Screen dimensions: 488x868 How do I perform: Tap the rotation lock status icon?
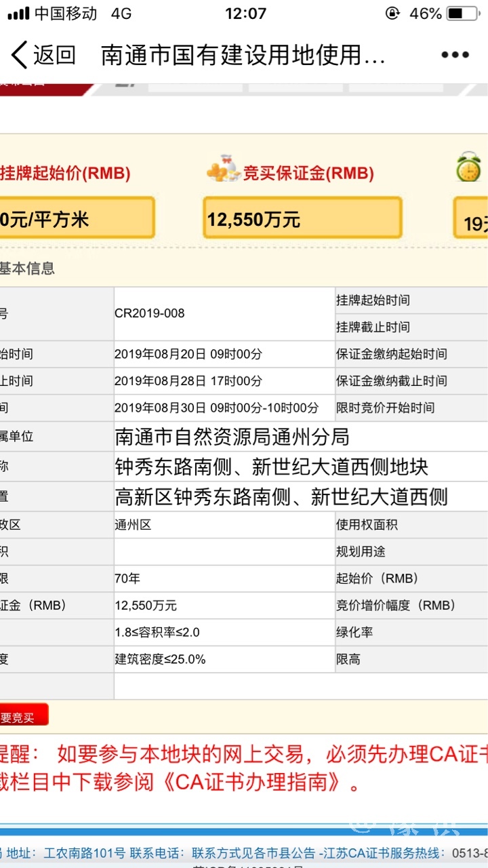392,14
